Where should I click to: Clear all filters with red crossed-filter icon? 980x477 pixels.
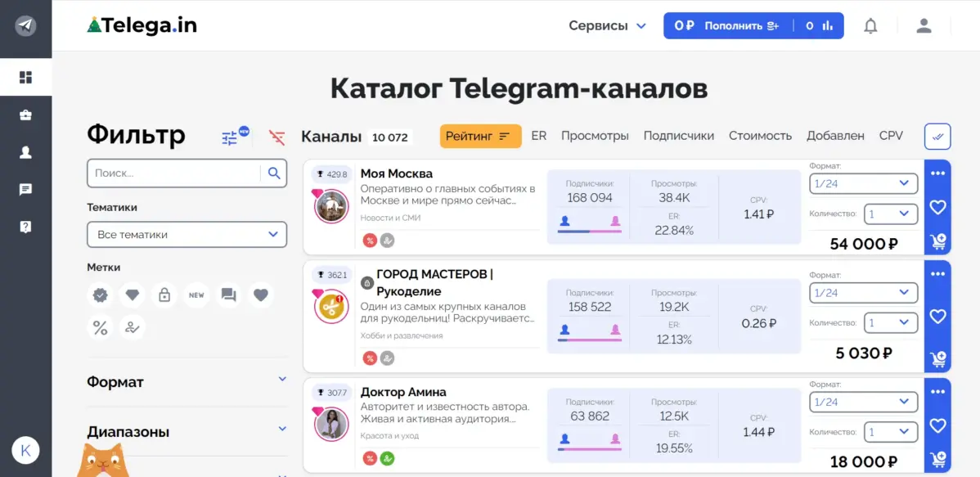276,137
